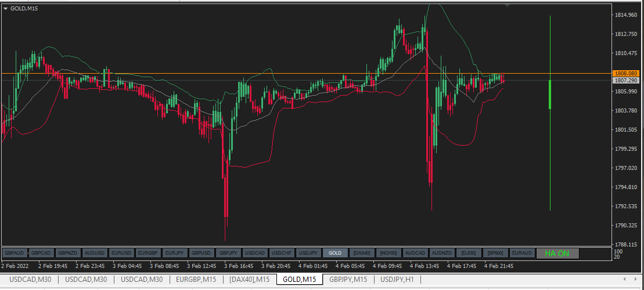Toggle the HA ON Heiken Ashi button

[x=557, y=253]
